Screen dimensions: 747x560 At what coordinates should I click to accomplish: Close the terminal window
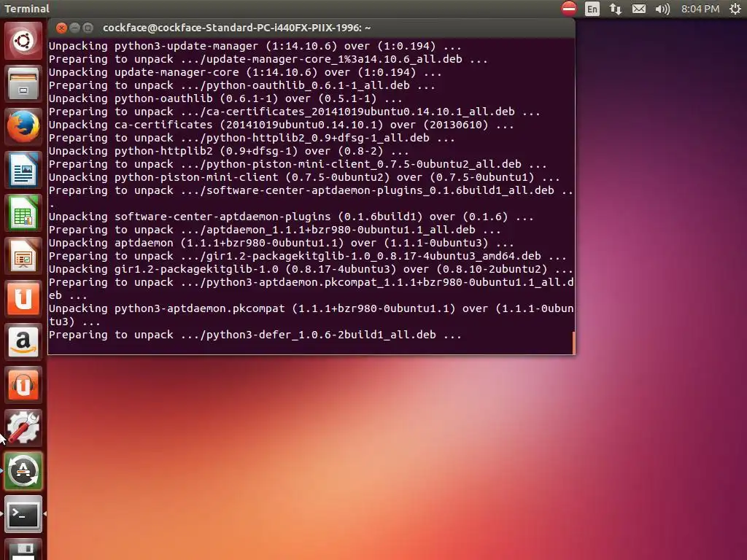61,28
